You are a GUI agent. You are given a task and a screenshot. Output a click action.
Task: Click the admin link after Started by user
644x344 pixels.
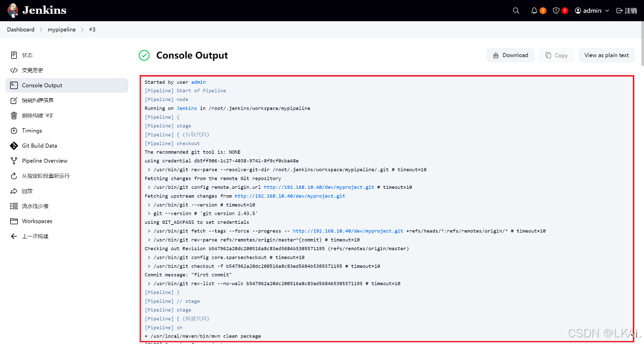[199, 82]
